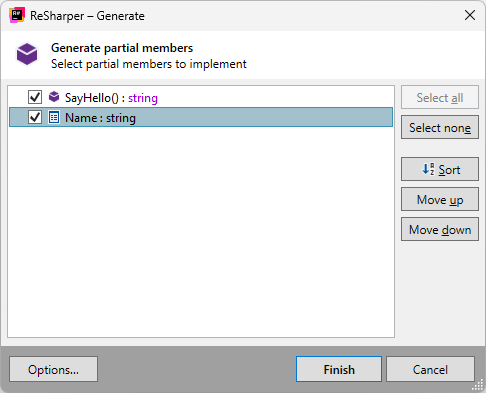Uncheck the SayHello() checkbox

[35, 97]
